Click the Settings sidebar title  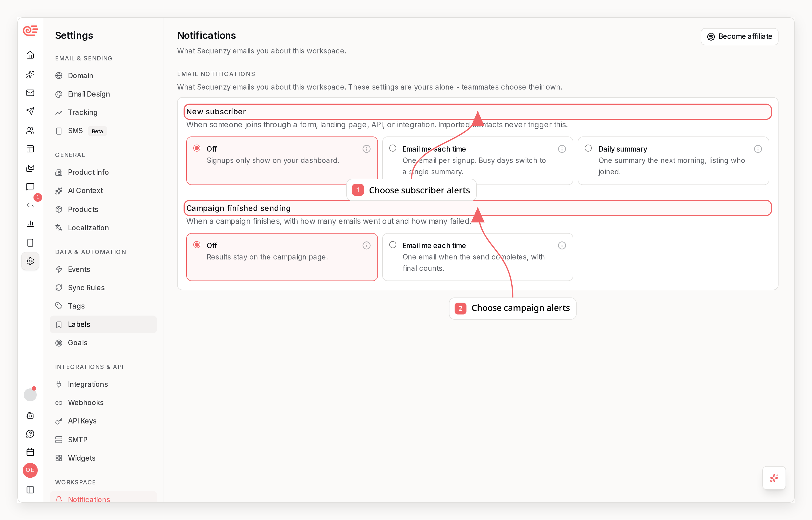tap(74, 35)
